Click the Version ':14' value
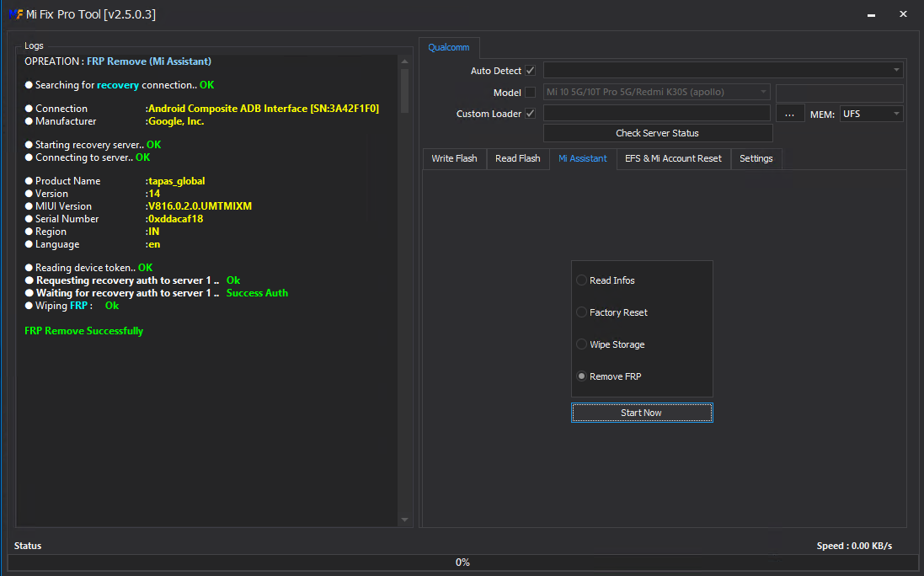924x576 pixels. pyautogui.click(x=152, y=193)
